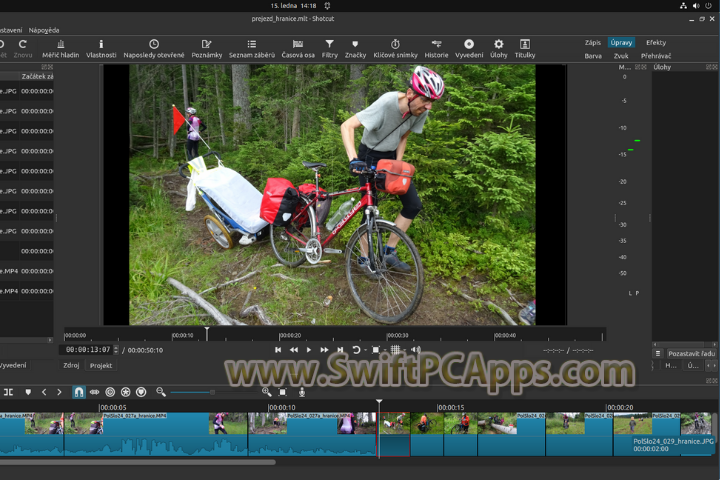Open player grid overlay dropdown
The width and height of the screenshot is (720, 480).
[x=397, y=350]
